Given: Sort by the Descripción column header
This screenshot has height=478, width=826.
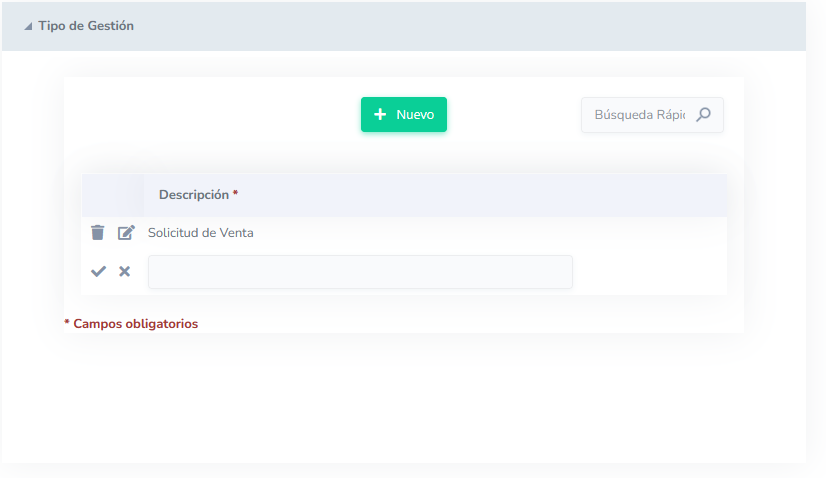Looking at the screenshot, I should coord(193,195).
